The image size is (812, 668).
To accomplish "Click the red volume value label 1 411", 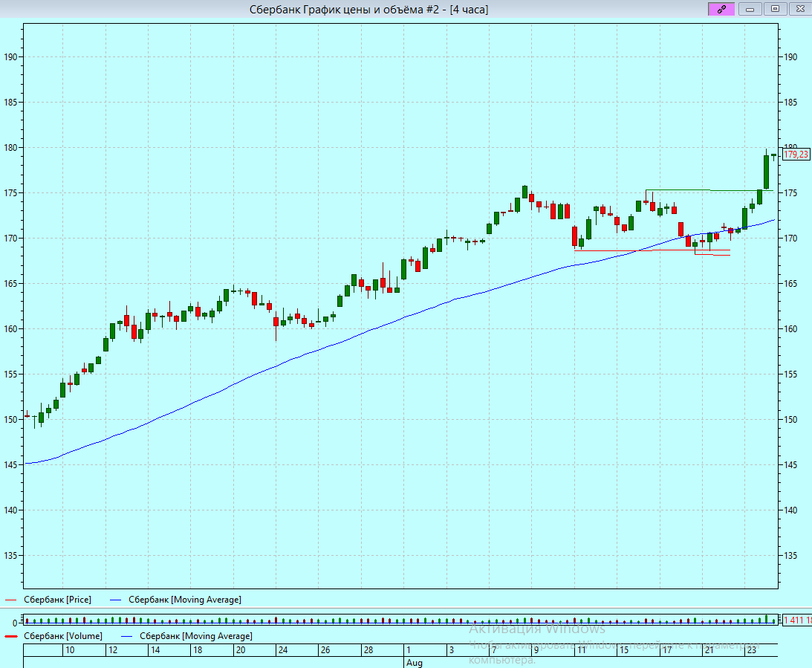I will [x=797, y=620].
